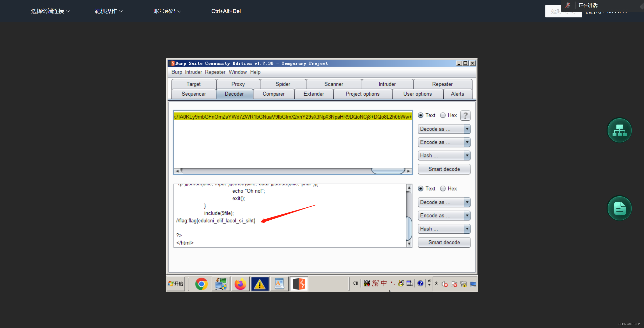Switch to the Target tab
The height and width of the screenshot is (328, 644).
pos(194,84)
